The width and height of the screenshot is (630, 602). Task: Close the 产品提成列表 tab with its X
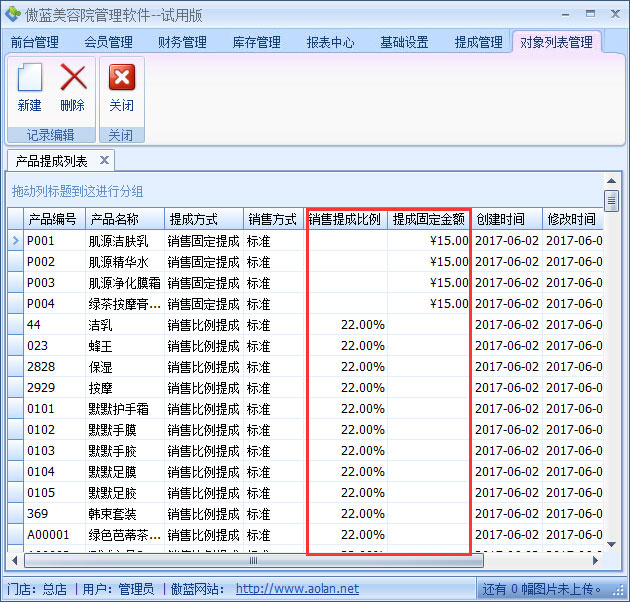click(103, 160)
